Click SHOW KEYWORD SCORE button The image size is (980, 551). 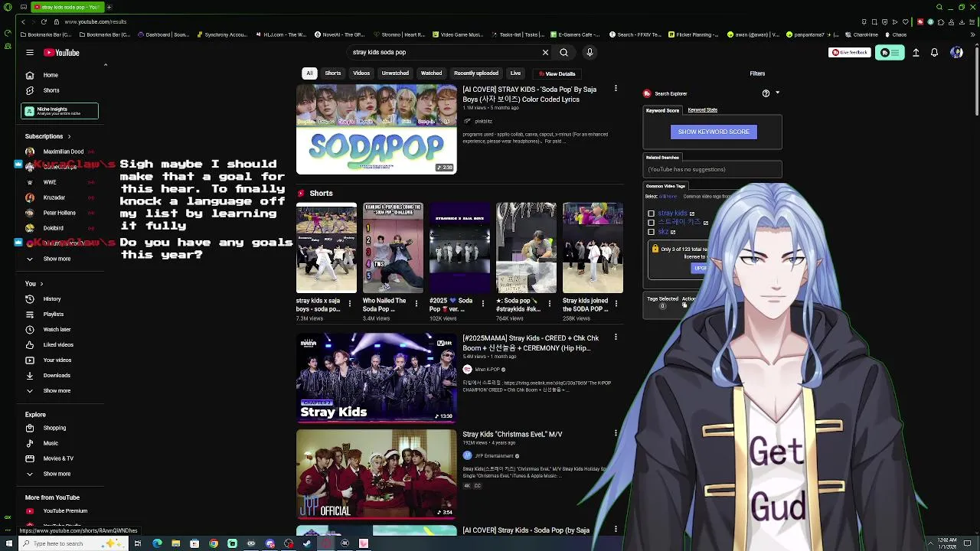pos(714,132)
